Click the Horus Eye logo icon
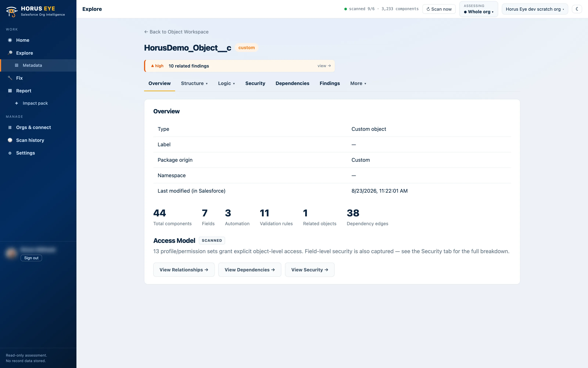588x368 pixels. pyautogui.click(x=12, y=11)
